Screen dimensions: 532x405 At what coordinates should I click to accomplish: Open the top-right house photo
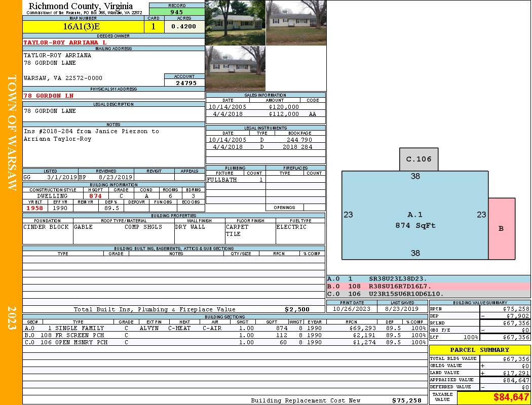[x=296, y=23]
